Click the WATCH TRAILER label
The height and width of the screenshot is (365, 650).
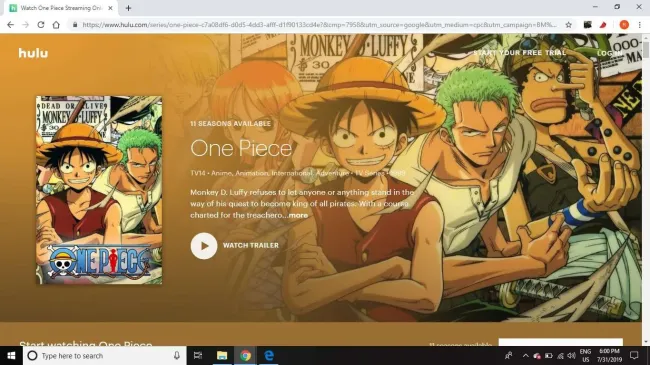pyautogui.click(x=251, y=246)
